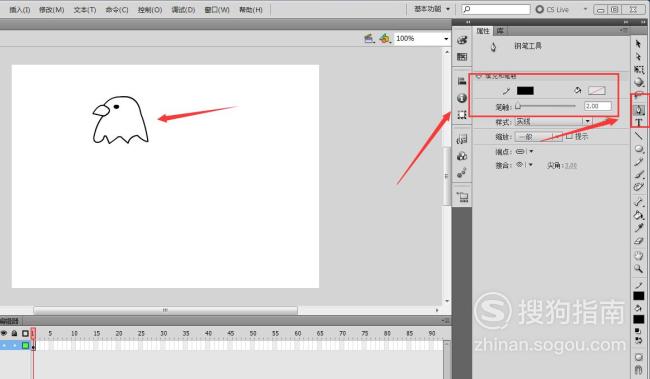Select the white arrow Subselection tool
The height and width of the screenshot is (379, 650).
pyautogui.click(x=638, y=56)
